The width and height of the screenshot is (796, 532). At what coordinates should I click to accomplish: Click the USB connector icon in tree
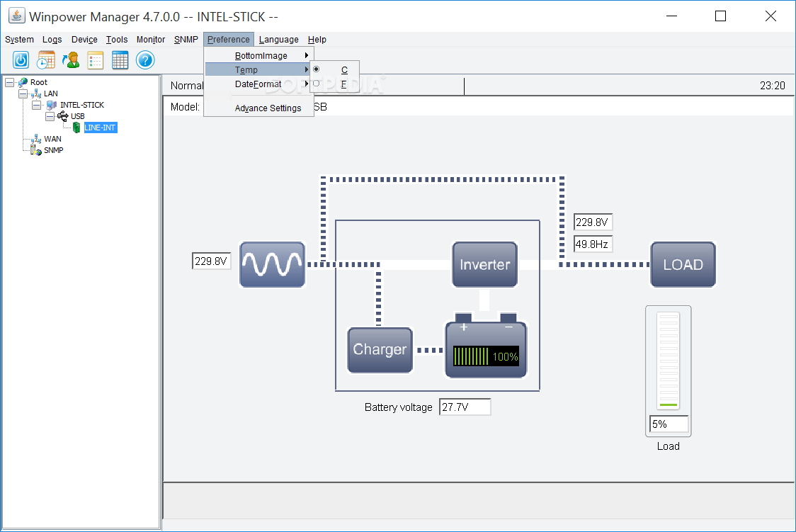tap(63, 116)
